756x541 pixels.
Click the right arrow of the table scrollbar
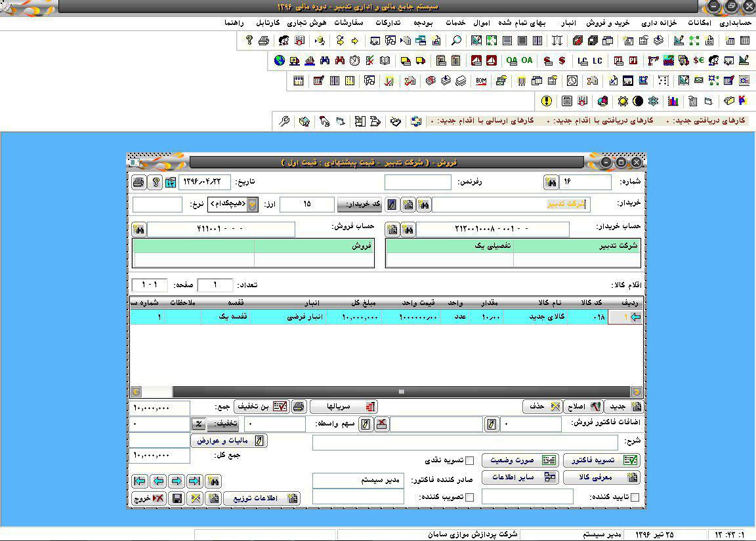coord(637,391)
